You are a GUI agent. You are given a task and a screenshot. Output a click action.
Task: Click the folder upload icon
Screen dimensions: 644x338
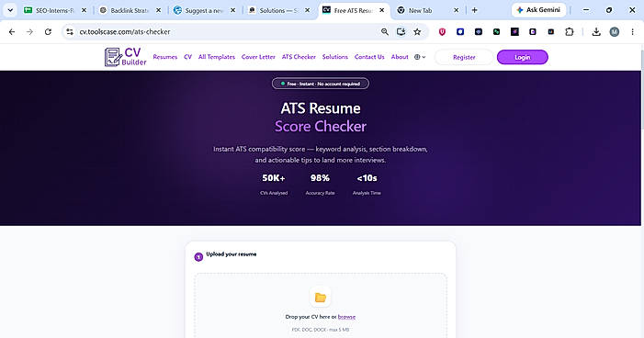pyautogui.click(x=321, y=298)
